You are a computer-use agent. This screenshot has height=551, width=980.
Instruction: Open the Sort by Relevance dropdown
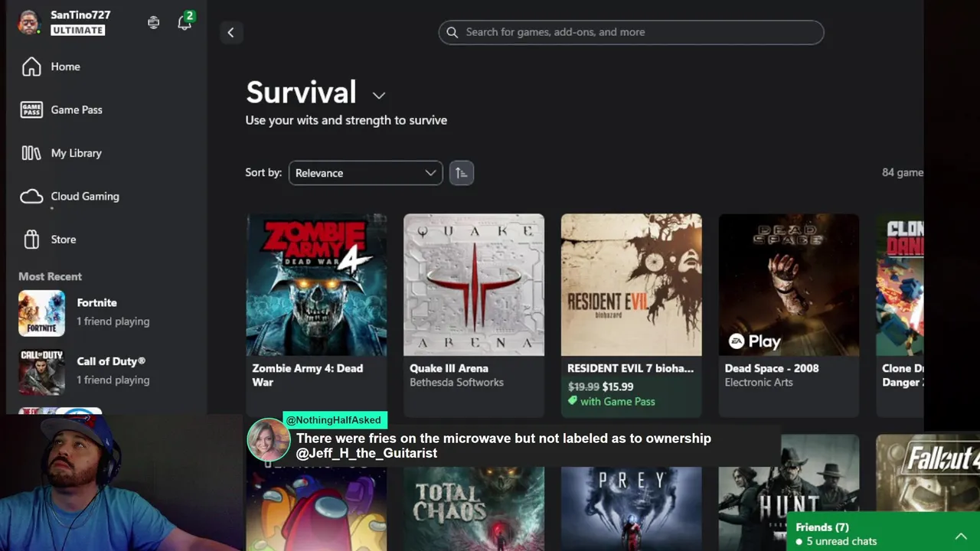coord(365,173)
